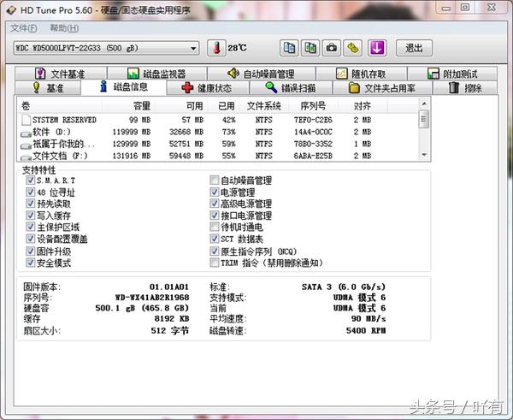Click the yellow options icon in toolbar
The image size is (513, 420).
click(352, 47)
